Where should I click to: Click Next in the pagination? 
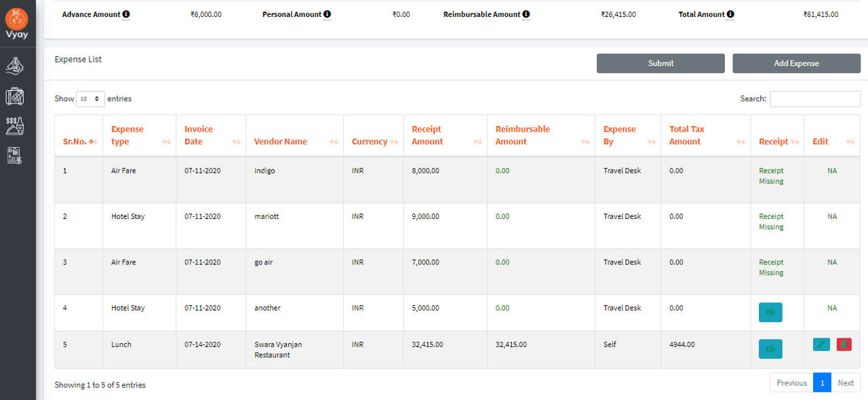pos(846,382)
